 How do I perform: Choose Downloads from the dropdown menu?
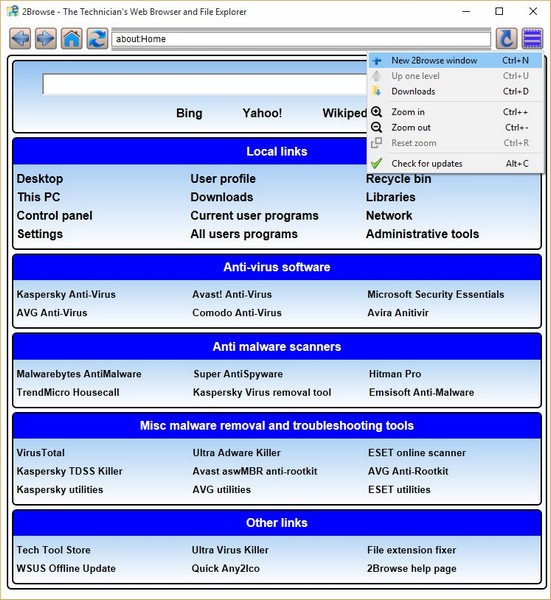coord(455,91)
